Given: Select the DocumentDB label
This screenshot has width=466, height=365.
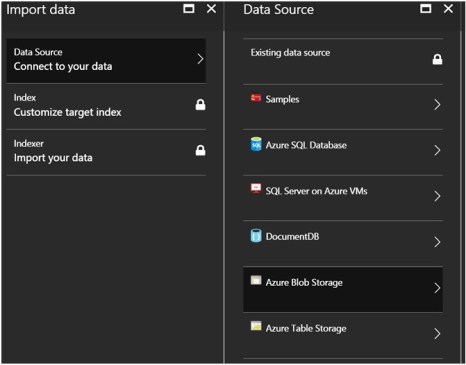Looking at the screenshot, I should [x=292, y=237].
